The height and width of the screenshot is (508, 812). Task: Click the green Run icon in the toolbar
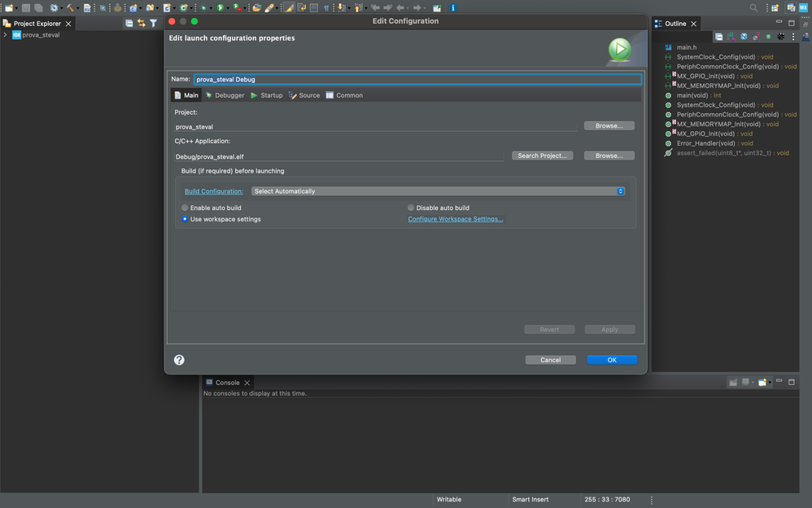pos(220,7)
